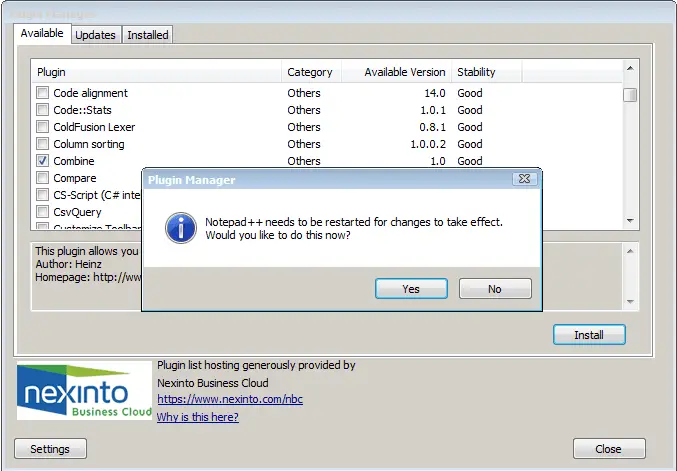Click the plugin list scrollbar thumb
Screen dimensions: 677x471
[x=630, y=95]
